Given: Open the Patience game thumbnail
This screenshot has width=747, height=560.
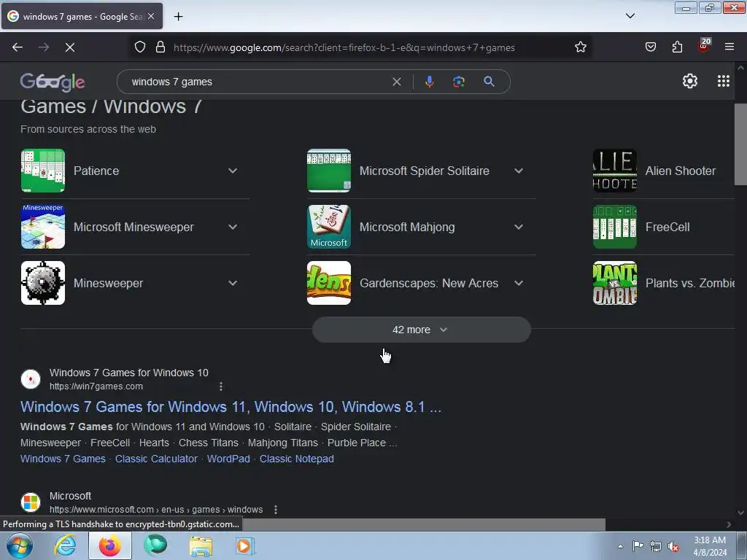Looking at the screenshot, I should 43,171.
